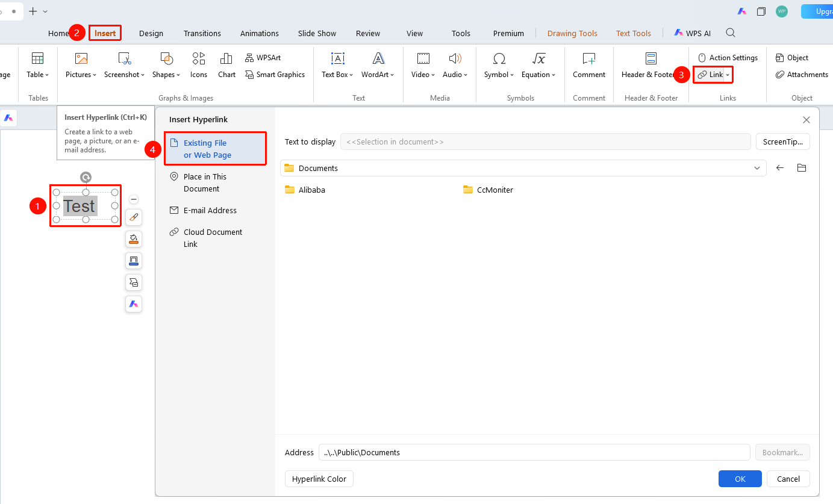Add WPSArt to the slide
This screenshot has height=504, width=833.
[x=263, y=58]
